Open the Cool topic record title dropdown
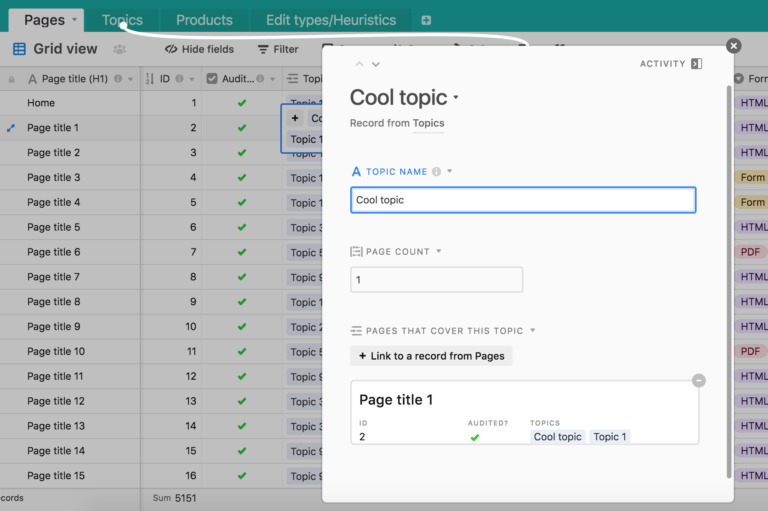The width and height of the screenshot is (768, 511). click(456, 98)
